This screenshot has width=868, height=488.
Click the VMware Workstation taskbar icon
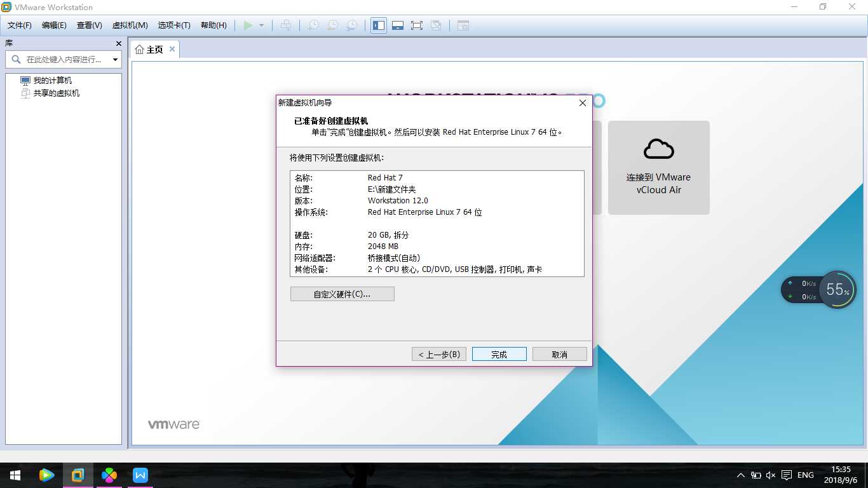click(x=78, y=475)
